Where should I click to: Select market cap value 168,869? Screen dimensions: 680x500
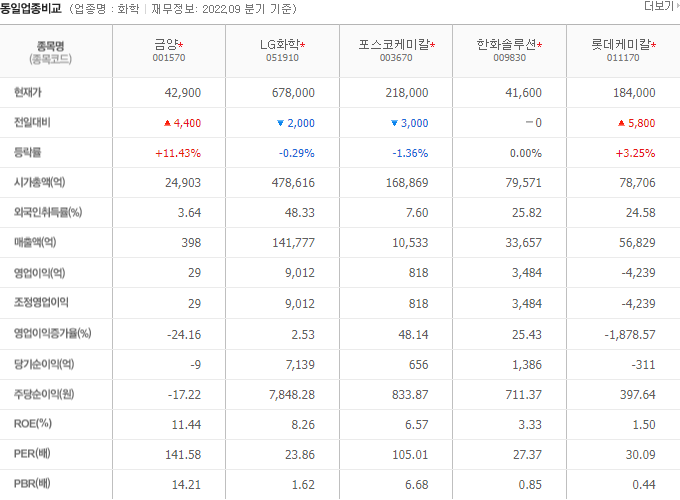tap(407, 183)
